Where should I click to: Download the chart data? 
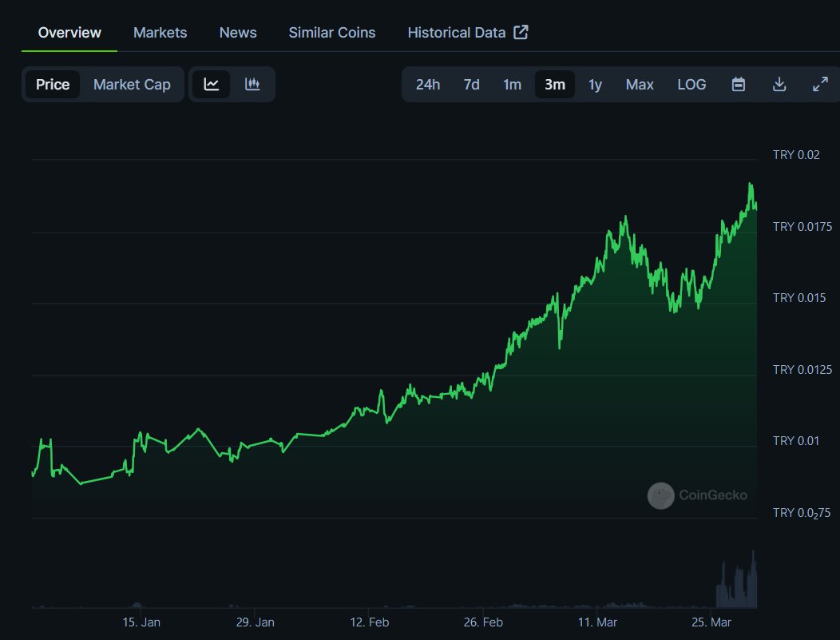click(779, 84)
